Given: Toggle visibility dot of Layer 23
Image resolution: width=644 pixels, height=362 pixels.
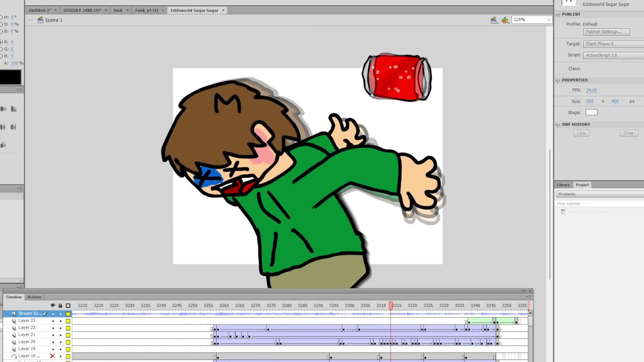Looking at the screenshot, I should pyautogui.click(x=53, y=321).
